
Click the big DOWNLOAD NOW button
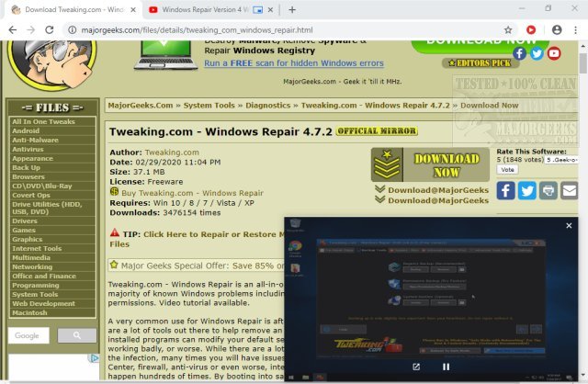tap(430, 164)
